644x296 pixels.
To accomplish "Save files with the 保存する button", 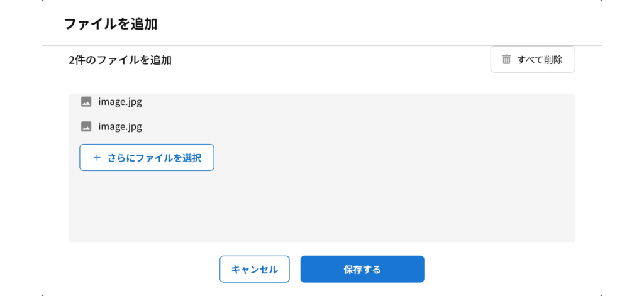I will pos(362,269).
